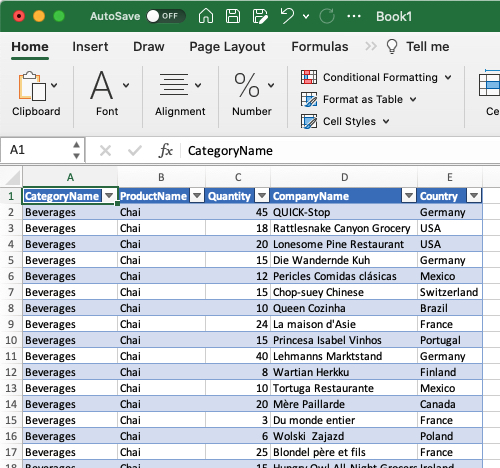Click the cell containing Rattlesnake Canyon Grocery
The height and width of the screenshot is (468, 500).
(x=344, y=228)
